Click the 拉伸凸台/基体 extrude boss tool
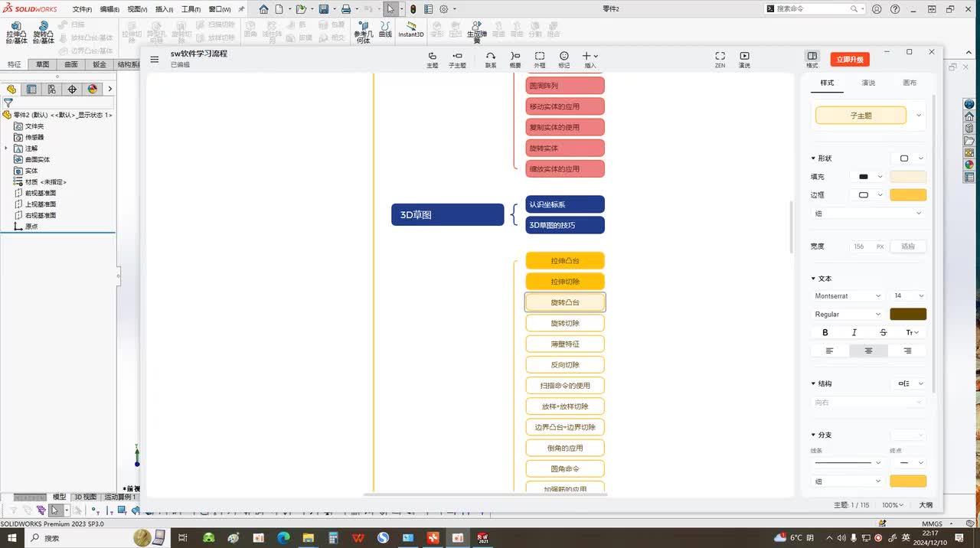Image resolution: width=980 pixels, height=548 pixels. point(15,32)
